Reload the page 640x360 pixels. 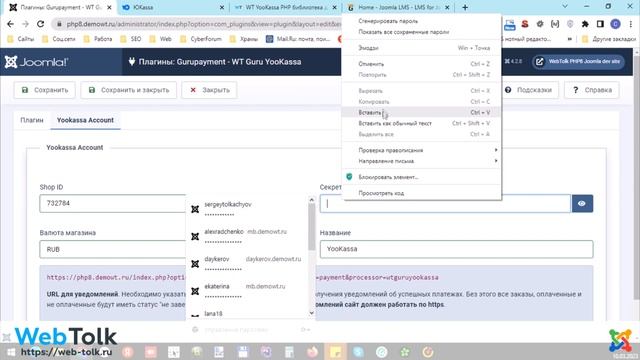pos(40,24)
